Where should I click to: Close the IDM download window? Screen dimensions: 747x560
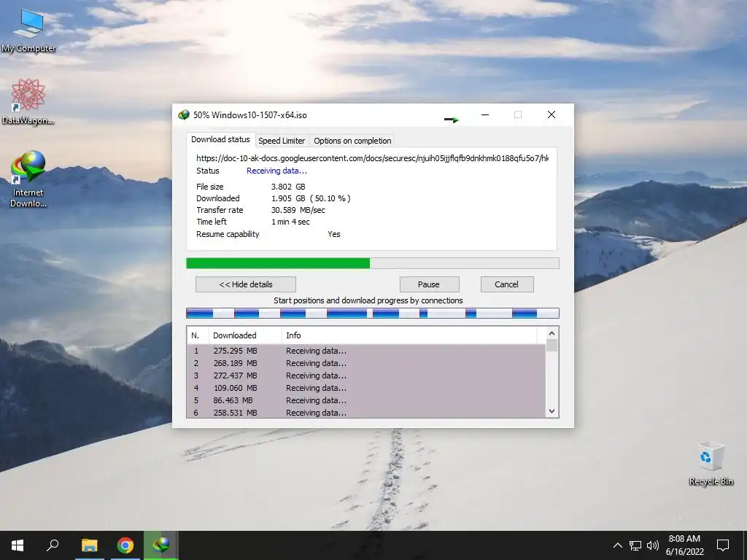point(551,114)
